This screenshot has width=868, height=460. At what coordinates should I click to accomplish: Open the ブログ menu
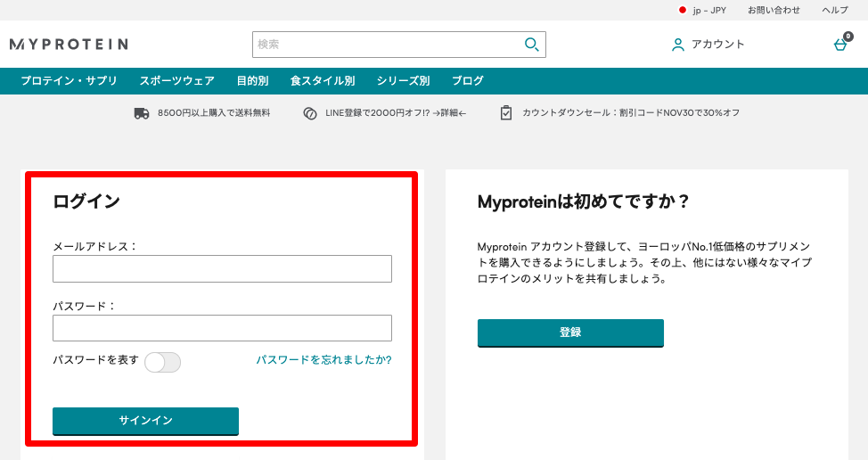[x=468, y=81]
